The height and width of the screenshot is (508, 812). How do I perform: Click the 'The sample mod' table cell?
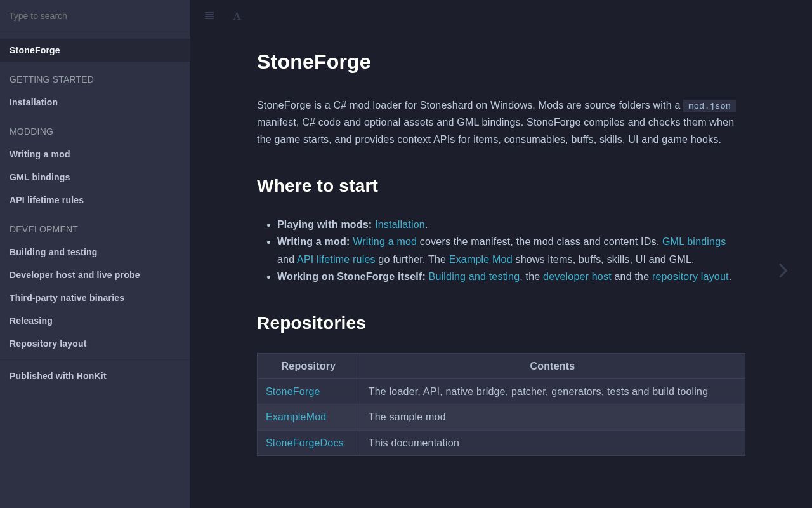click(553, 417)
